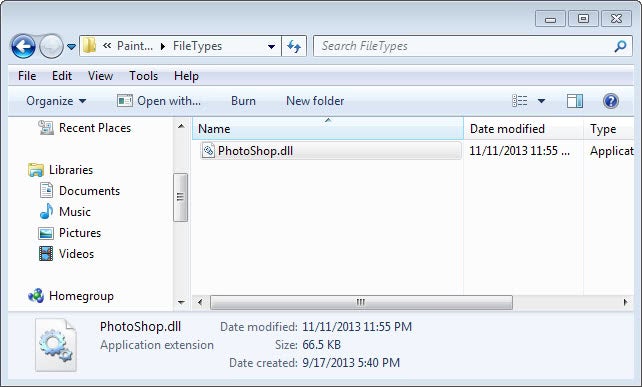Open the View menu
The image size is (642, 387).
100,76
